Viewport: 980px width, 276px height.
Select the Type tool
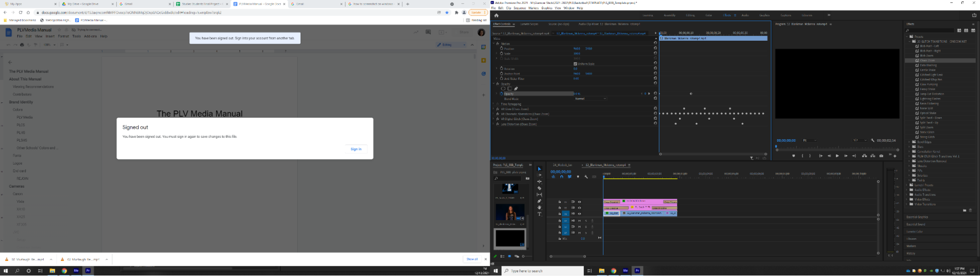539,214
